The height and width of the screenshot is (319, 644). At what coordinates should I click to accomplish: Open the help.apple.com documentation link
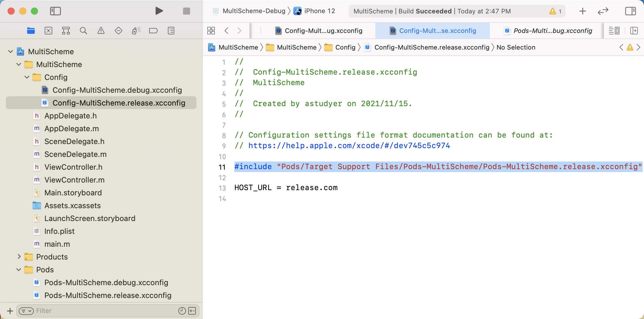tap(349, 146)
